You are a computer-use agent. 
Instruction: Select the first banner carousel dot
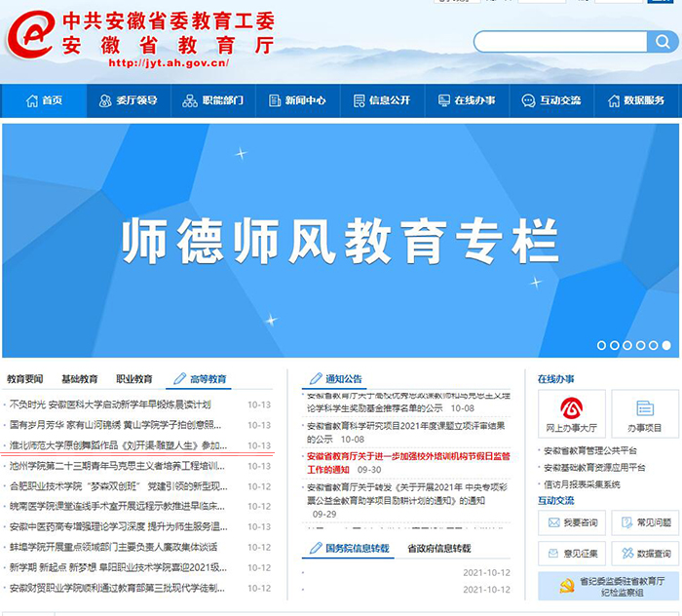pos(601,345)
